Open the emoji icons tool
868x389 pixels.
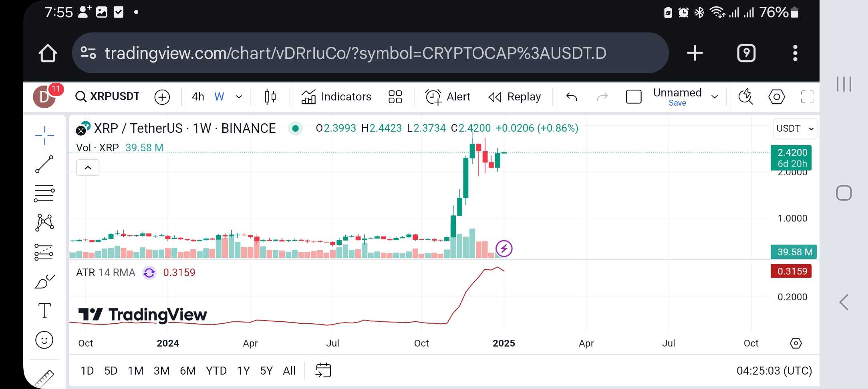44,340
